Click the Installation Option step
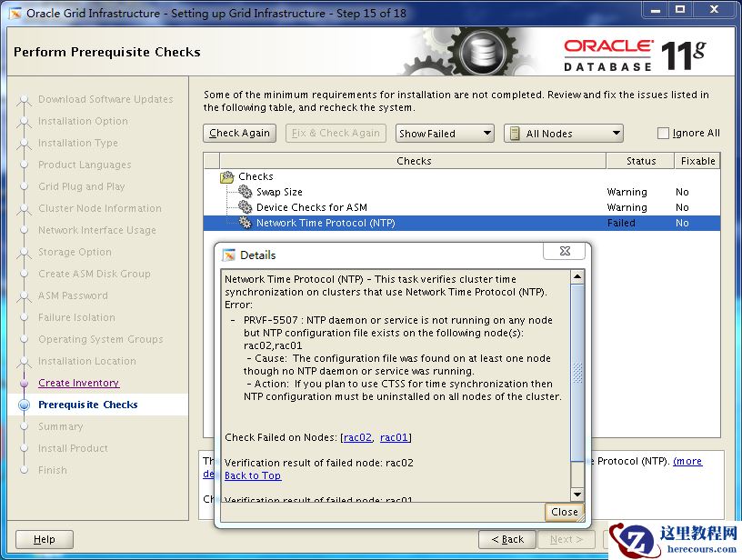 pos(83,121)
